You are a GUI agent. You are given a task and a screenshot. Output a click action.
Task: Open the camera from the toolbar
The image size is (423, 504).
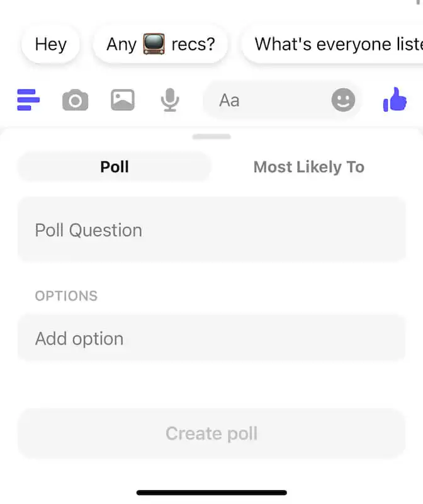click(x=75, y=100)
